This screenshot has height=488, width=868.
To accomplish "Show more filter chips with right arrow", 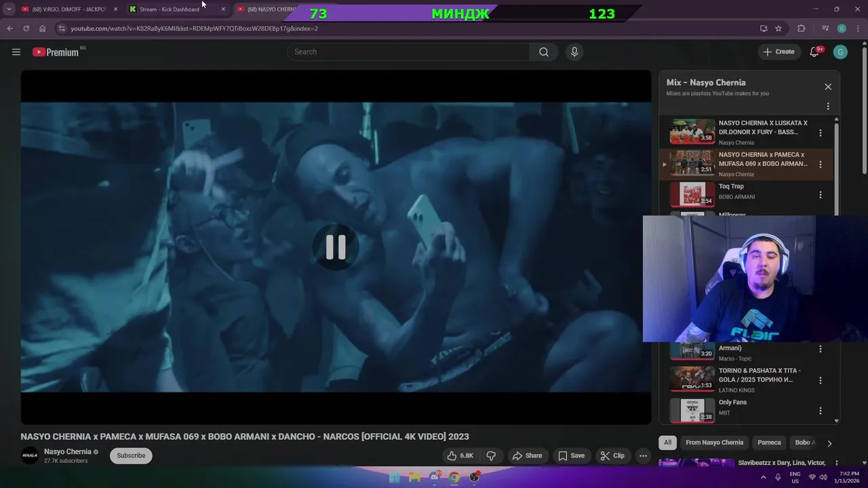I will click(829, 443).
